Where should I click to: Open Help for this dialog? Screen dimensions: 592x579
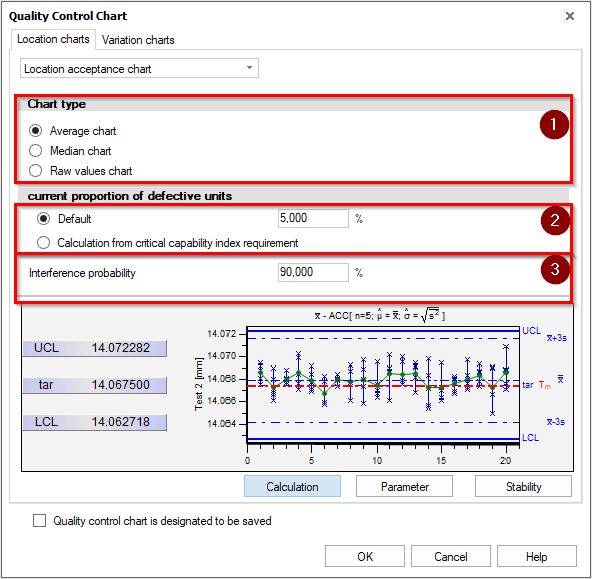pos(536,556)
